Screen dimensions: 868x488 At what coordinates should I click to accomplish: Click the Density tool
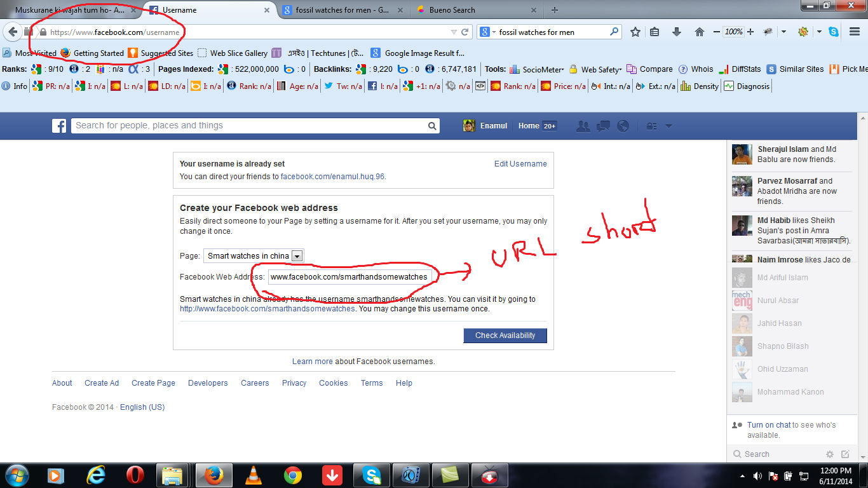pyautogui.click(x=700, y=86)
